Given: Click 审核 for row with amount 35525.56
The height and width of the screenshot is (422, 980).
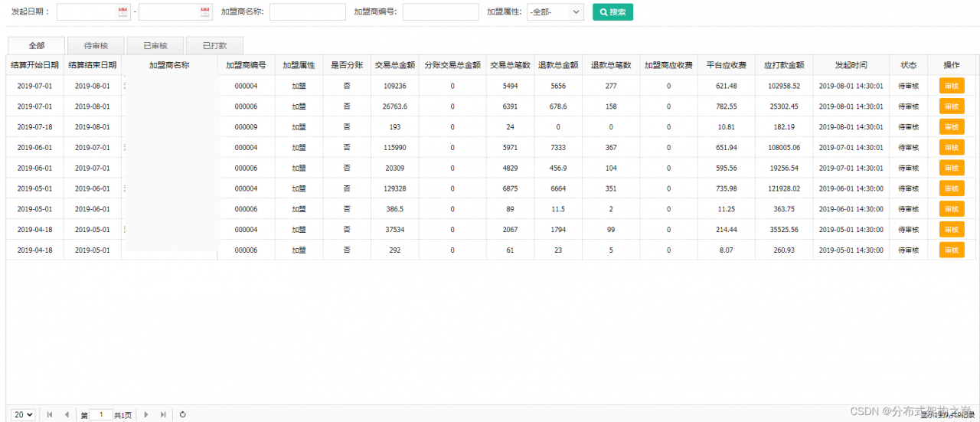Looking at the screenshot, I should [952, 229].
